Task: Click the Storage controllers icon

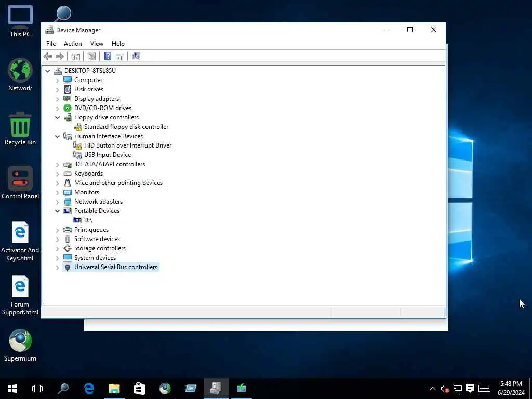Action: pyautogui.click(x=68, y=248)
